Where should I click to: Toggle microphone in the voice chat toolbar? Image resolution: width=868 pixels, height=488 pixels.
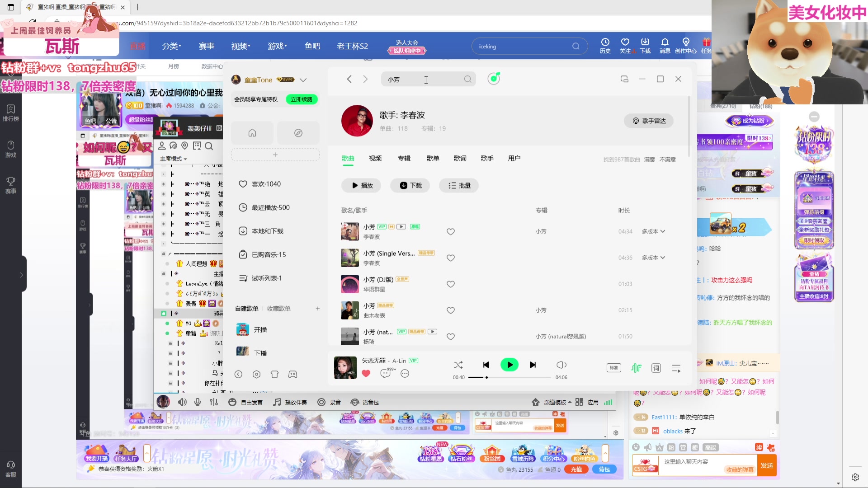coord(198,402)
